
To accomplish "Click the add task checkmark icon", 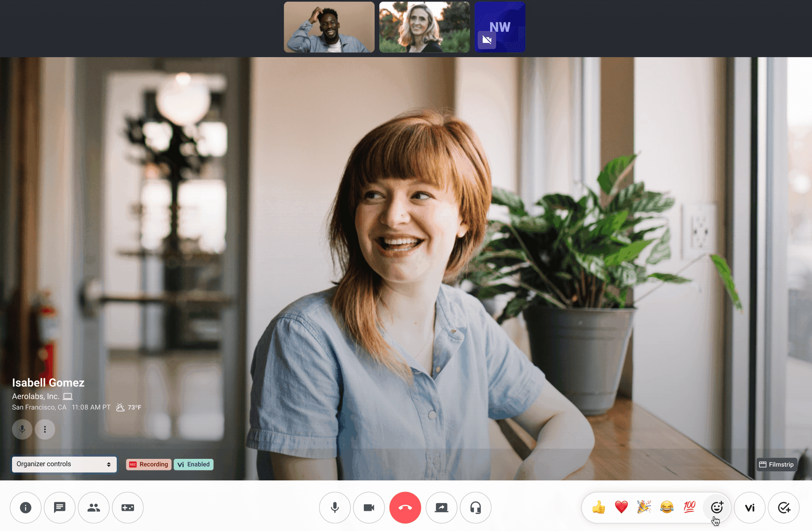I will pyautogui.click(x=784, y=508).
